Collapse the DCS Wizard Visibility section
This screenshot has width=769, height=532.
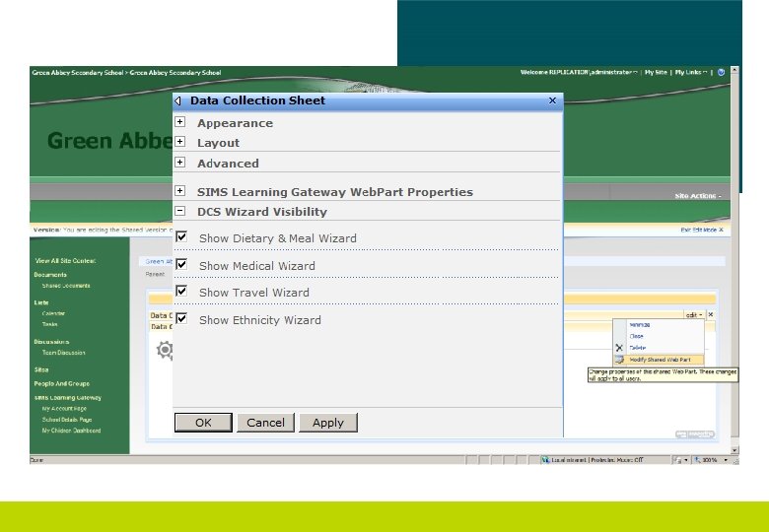[180, 211]
